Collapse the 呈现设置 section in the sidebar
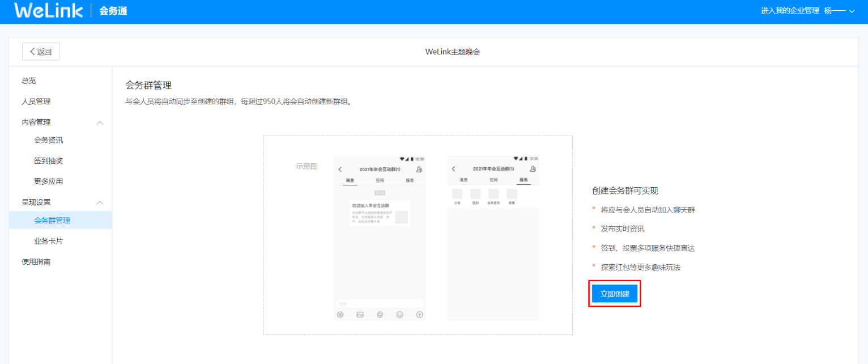Image resolution: width=868 pixels, height=364 pixels. click(100, 202)
